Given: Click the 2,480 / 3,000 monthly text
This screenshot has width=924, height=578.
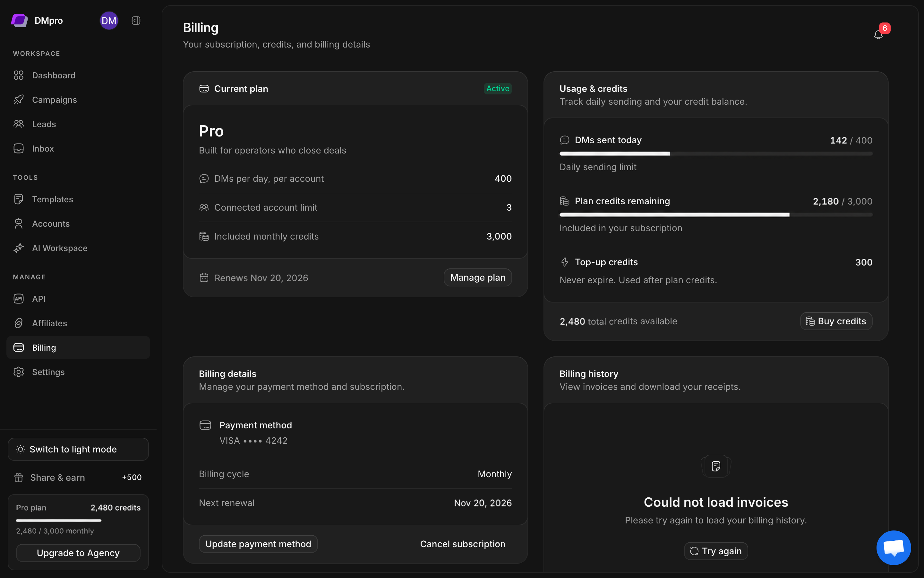Looking at the screenshot, I should coord(55,531).
